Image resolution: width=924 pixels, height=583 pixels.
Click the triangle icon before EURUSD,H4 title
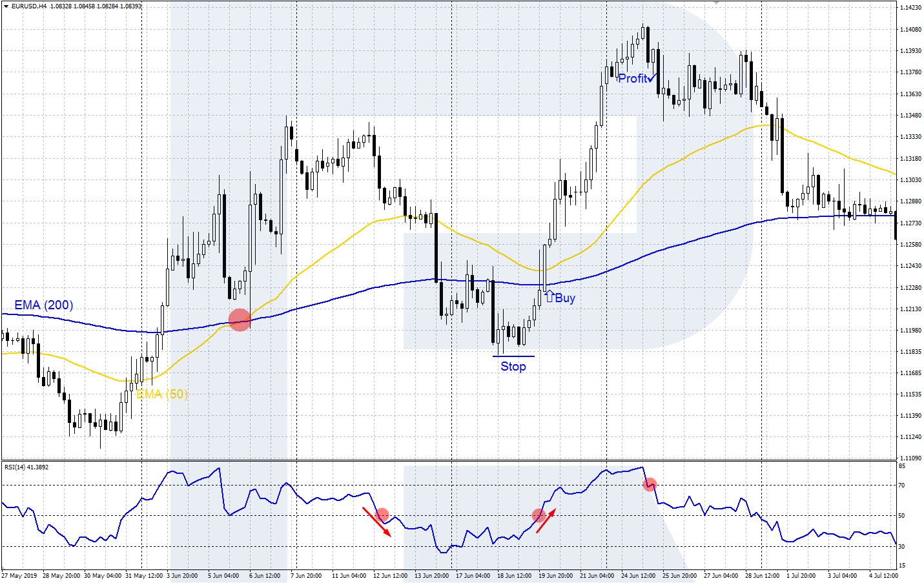coord(6,6)
